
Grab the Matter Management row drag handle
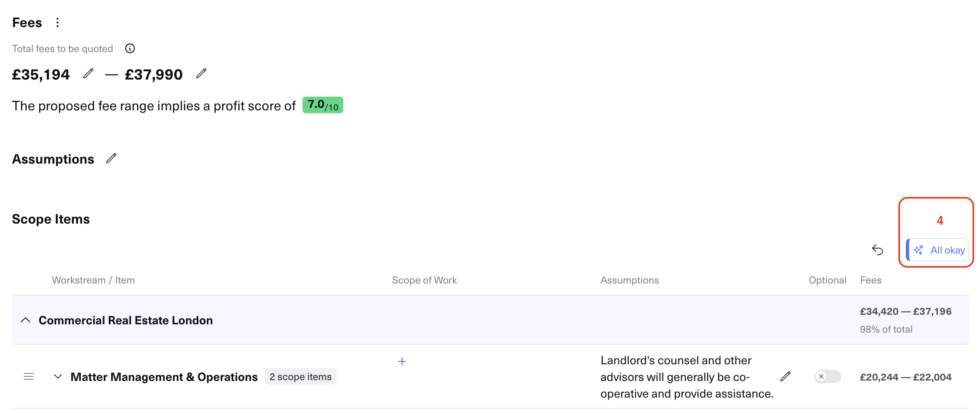[29, 377]
